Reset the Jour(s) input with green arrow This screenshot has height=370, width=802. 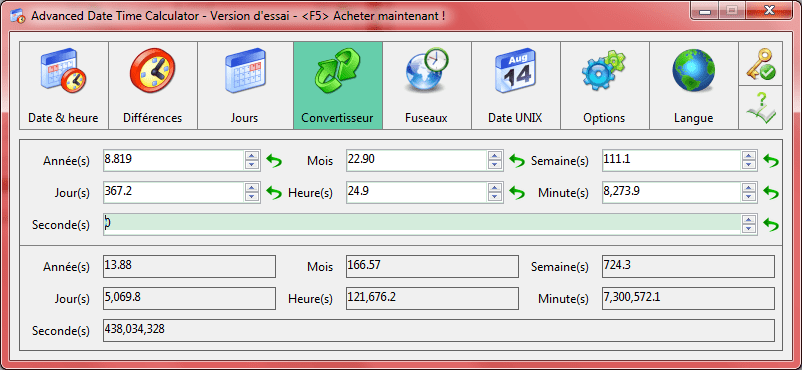point(274,193)
